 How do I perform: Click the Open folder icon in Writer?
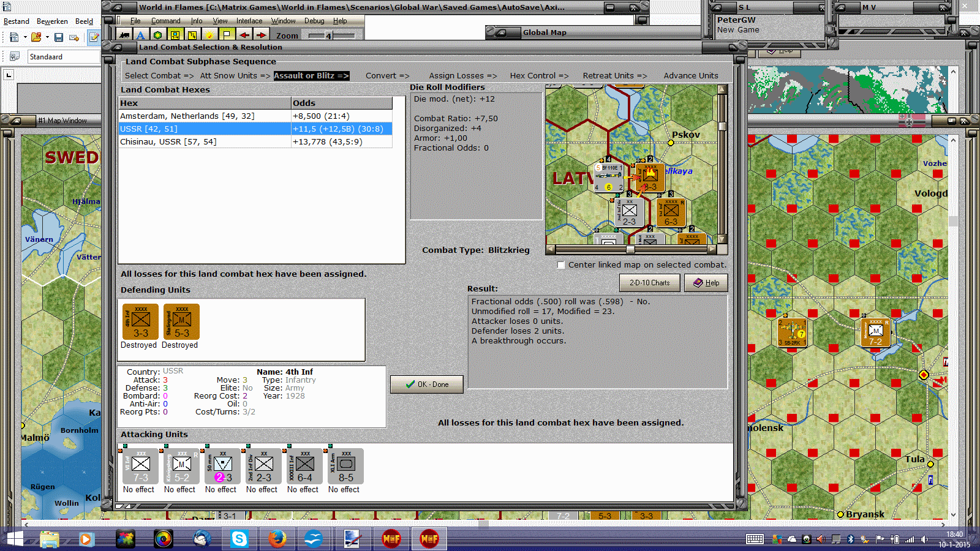point(36,37)
